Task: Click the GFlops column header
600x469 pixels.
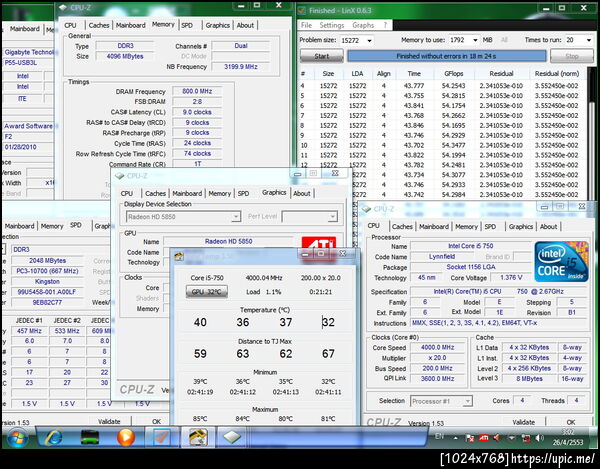Action: [453, 73]
